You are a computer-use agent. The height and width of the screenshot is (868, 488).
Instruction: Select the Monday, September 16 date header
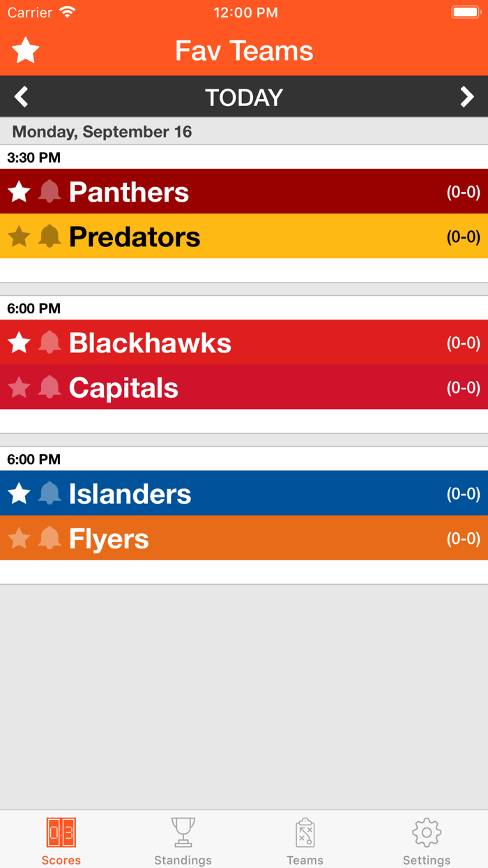[102, 131]
